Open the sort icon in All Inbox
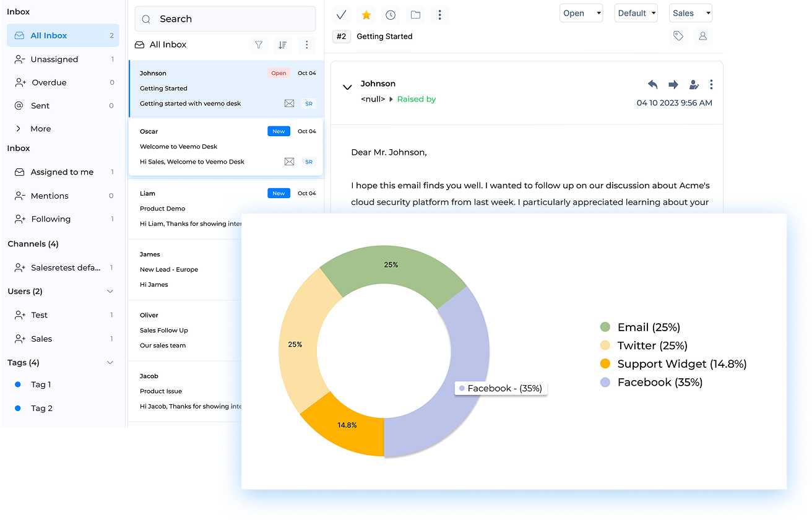Screen dimensions: 812x520 (282, 45)
